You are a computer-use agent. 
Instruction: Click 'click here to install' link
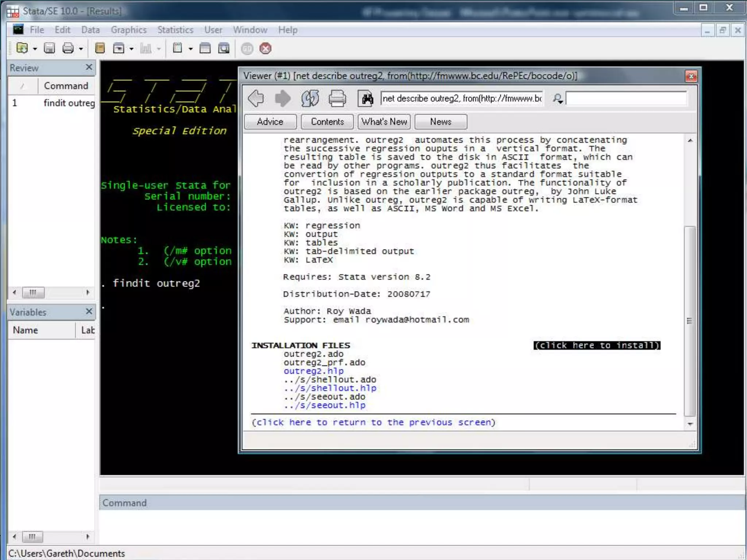point(597,345)
